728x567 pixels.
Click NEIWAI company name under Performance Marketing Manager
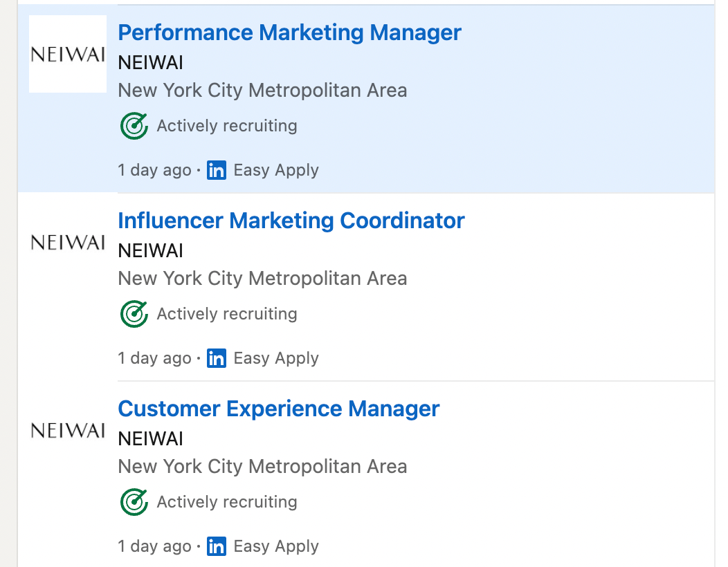pos(151,63)
